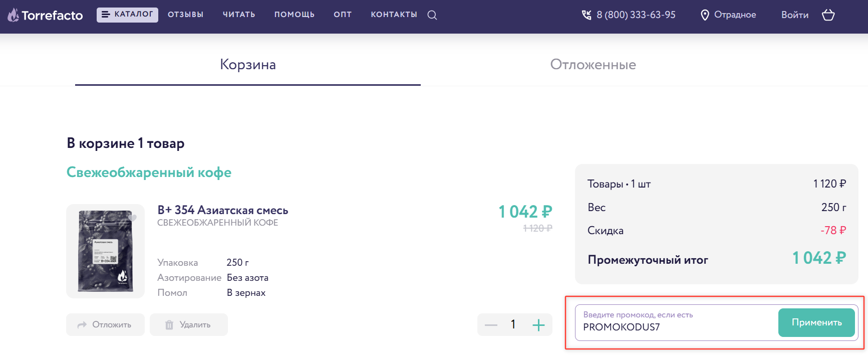868x355 pixels.
Task: Click the location pin icon near Отрадное
Action: (x=705, y=15)
